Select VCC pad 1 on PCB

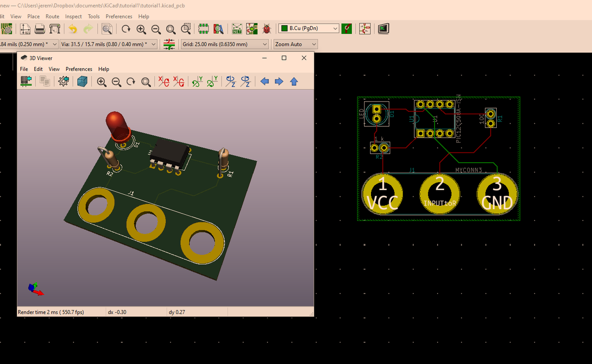382,194
